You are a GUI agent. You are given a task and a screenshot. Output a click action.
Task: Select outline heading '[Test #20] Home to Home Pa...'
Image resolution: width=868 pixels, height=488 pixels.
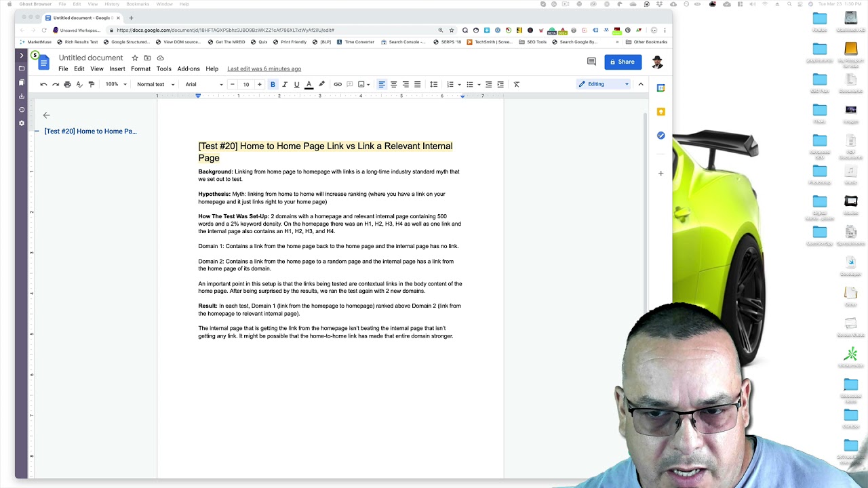90,131
